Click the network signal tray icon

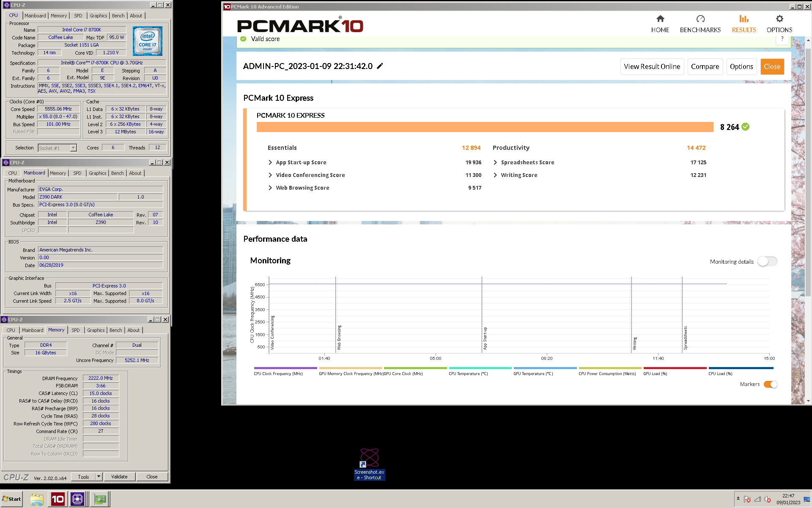click(757, 500)
